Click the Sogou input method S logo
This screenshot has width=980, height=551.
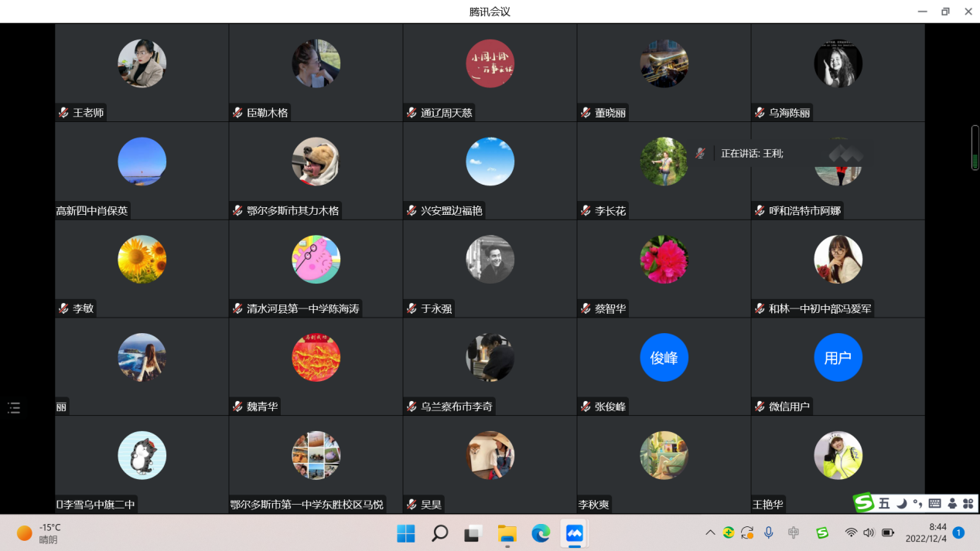tap(864, 503)
